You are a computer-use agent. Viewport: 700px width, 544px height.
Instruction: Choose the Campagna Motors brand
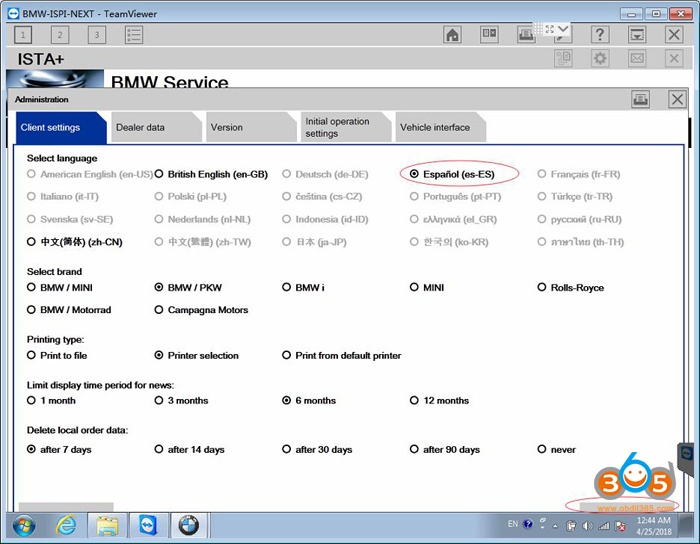coord(158,310)
